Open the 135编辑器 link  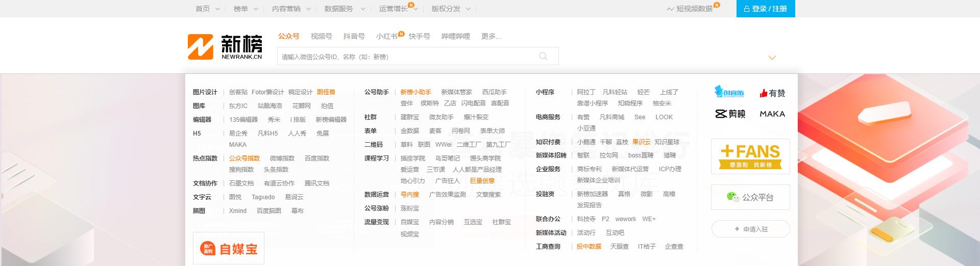(243, 120)
